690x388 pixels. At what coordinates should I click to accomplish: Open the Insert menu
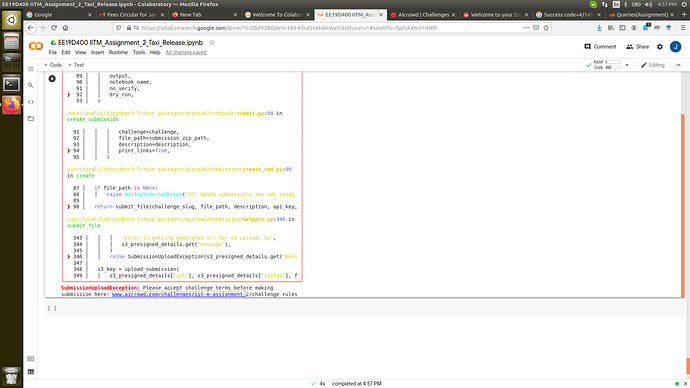pyautogui.click(x=98, y=52)
